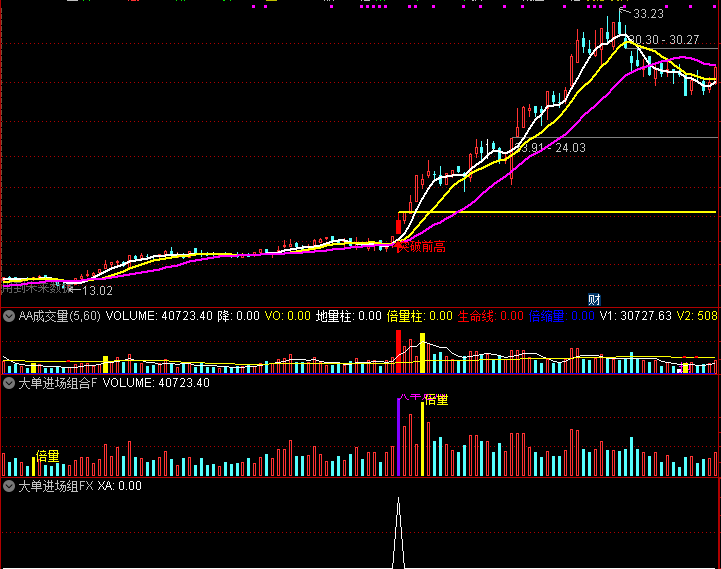
Task: Click the 用到未来数据 warning text
Action: point(38,288)
